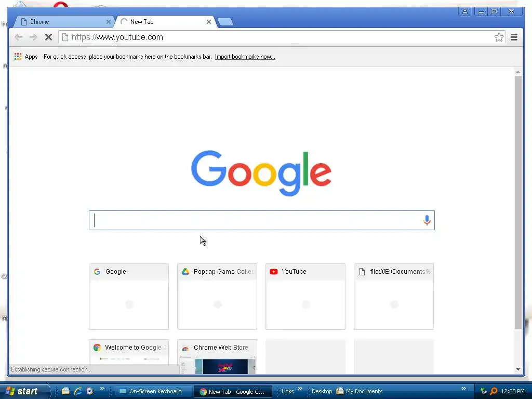The width and height of the screenshot is (532, 399).
Task: Open a new tab with the tab button
Action: click(225, 22)
